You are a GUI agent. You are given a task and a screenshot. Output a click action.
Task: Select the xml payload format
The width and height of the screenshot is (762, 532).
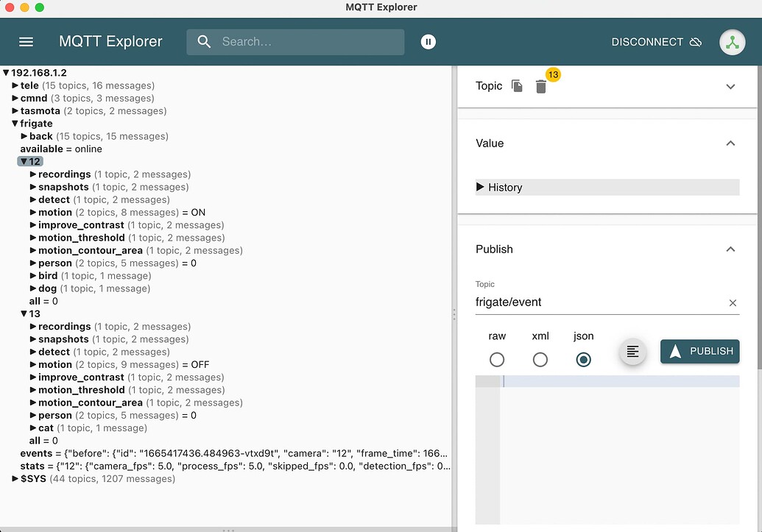[540, 360]
